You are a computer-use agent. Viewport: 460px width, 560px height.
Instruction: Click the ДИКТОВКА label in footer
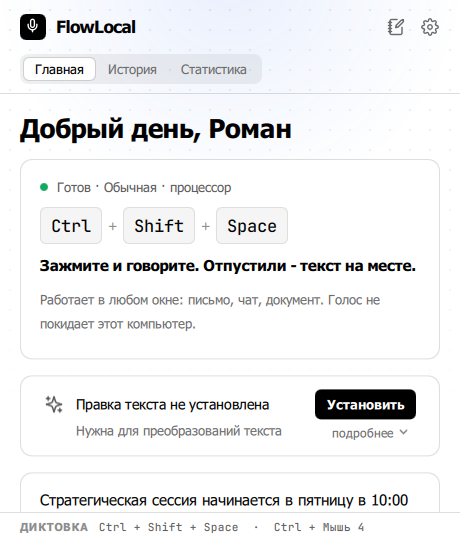coord(54,527)
